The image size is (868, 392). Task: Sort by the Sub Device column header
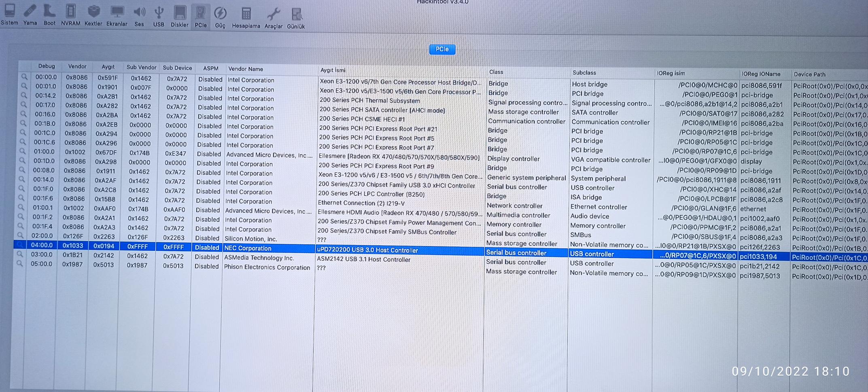177,68
